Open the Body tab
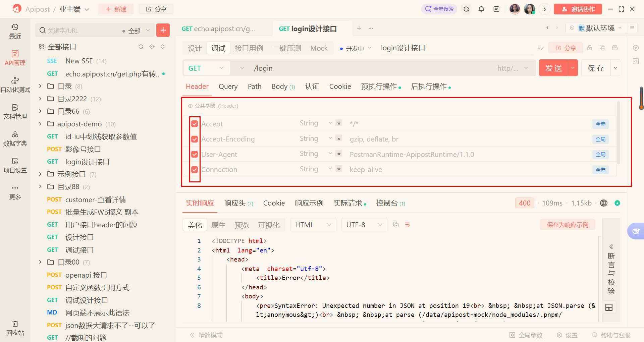This screenshot has height=342, width=644. click(x=283, y=87)
